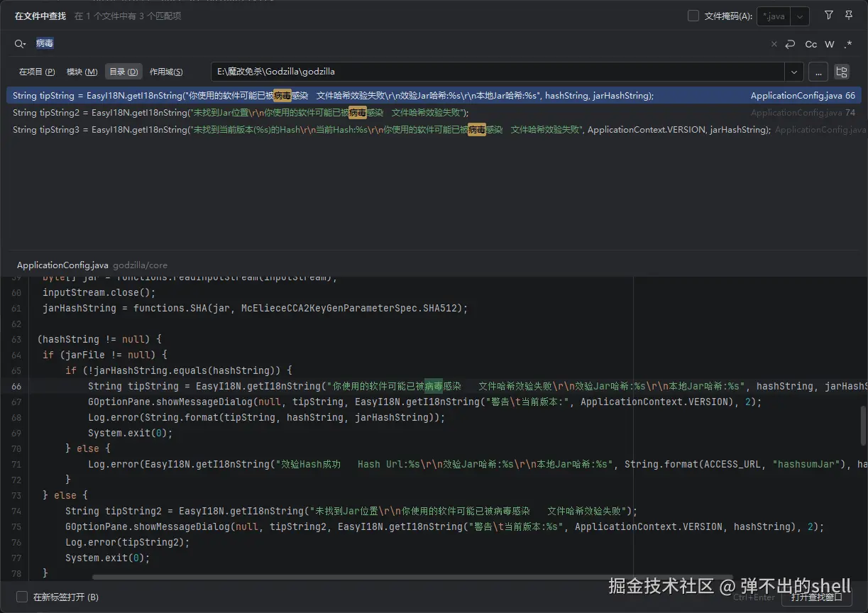Click line 63 (hashString != null)
868x613 pixels.
tap(99, 339)
